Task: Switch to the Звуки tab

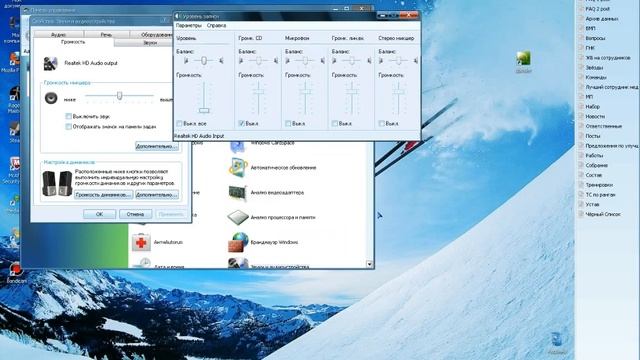Action: point(144,43)
